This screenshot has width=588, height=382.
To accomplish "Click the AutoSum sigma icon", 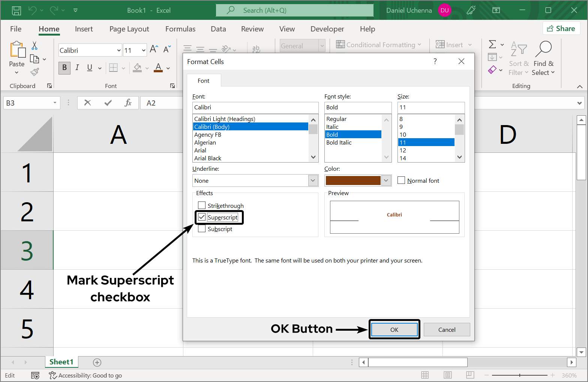I will click(492, 45).
